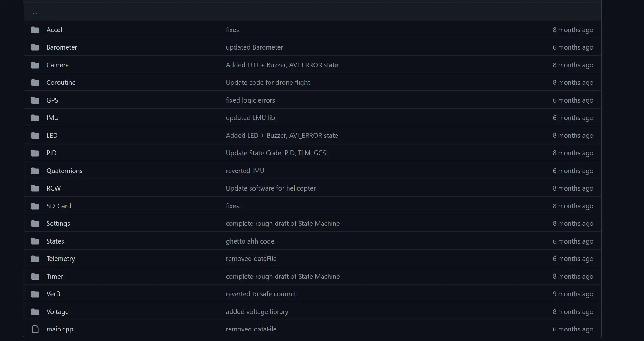This screenshot has width=644, height=341.
Task: Click the 'fixes' commit in the Accel row
Action: (x=232, y=30)
